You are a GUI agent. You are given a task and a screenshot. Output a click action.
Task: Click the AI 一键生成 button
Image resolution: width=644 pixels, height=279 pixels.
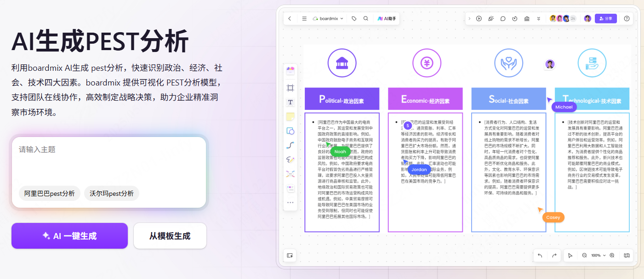click(x=69, y=236)
